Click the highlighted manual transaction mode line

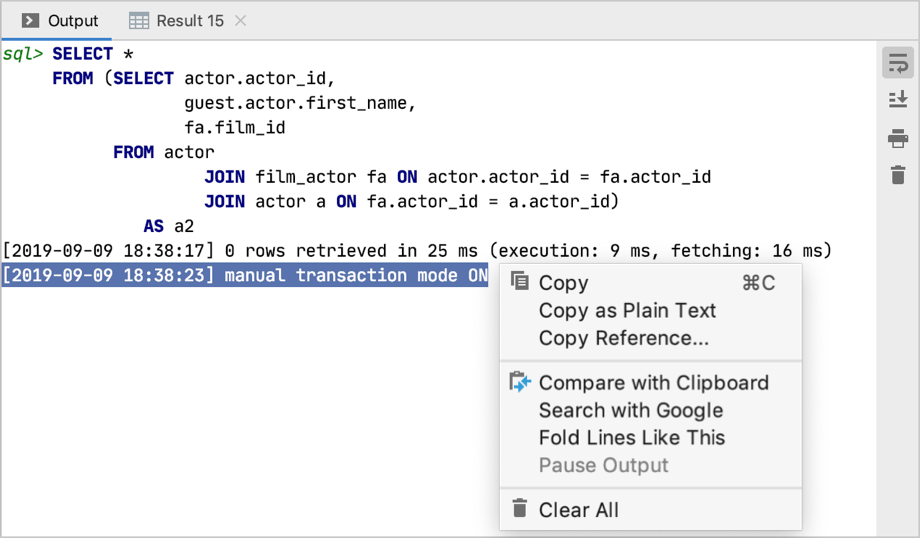coord(245,276)
